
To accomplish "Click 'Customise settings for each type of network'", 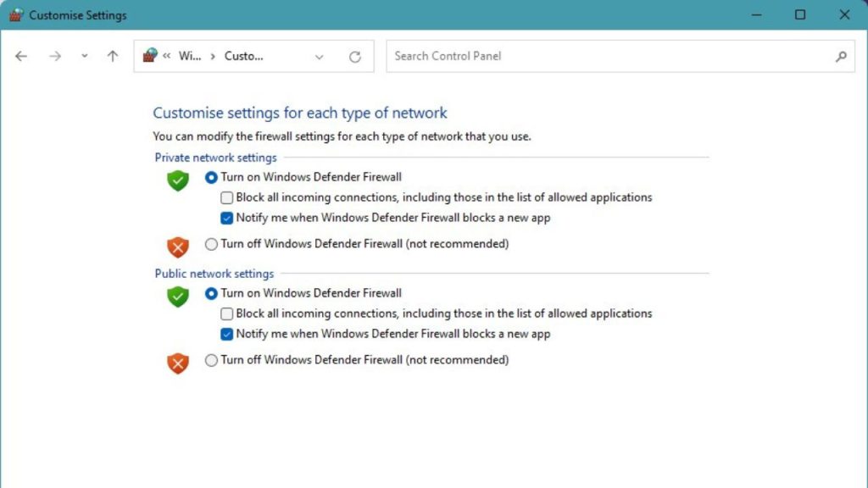I will [x=299, y=113].
